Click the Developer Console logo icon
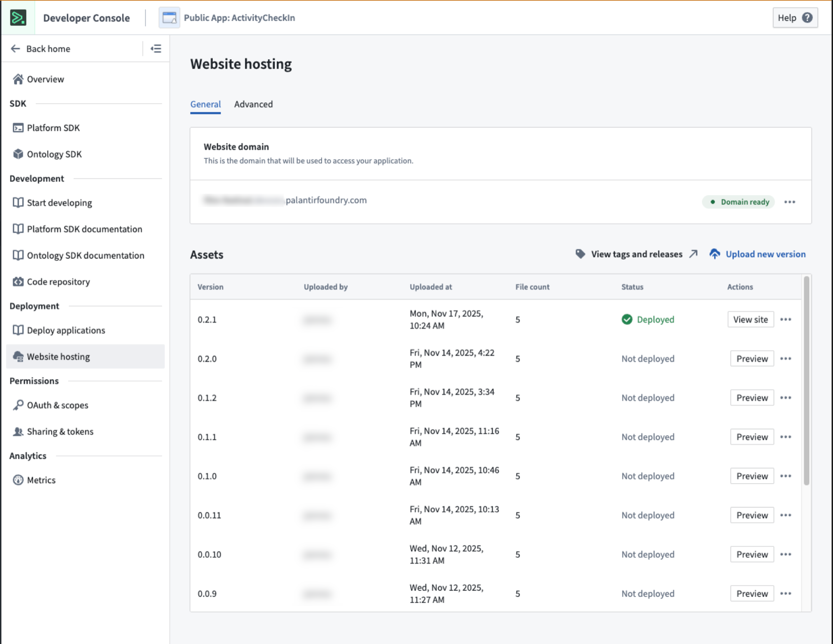Screen dimensions: 833x644 [17, 17]
